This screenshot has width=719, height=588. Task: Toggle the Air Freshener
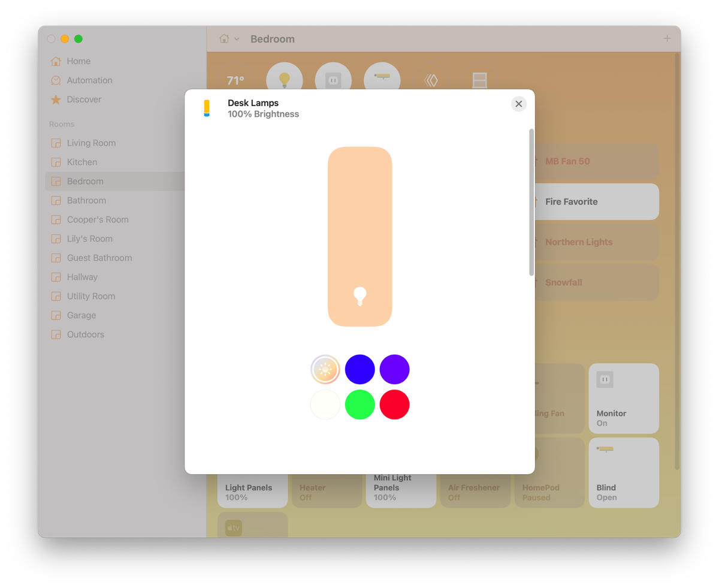point(475,491)
